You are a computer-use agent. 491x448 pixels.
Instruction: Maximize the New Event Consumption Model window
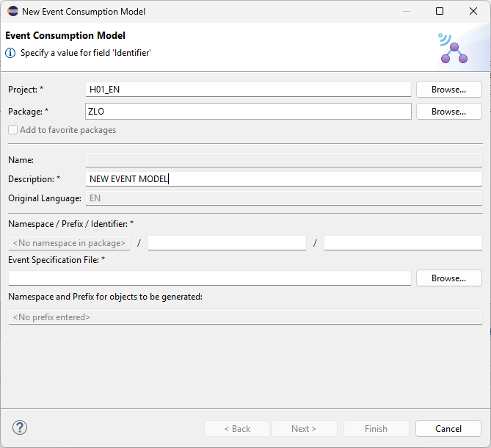coord(440,12)
